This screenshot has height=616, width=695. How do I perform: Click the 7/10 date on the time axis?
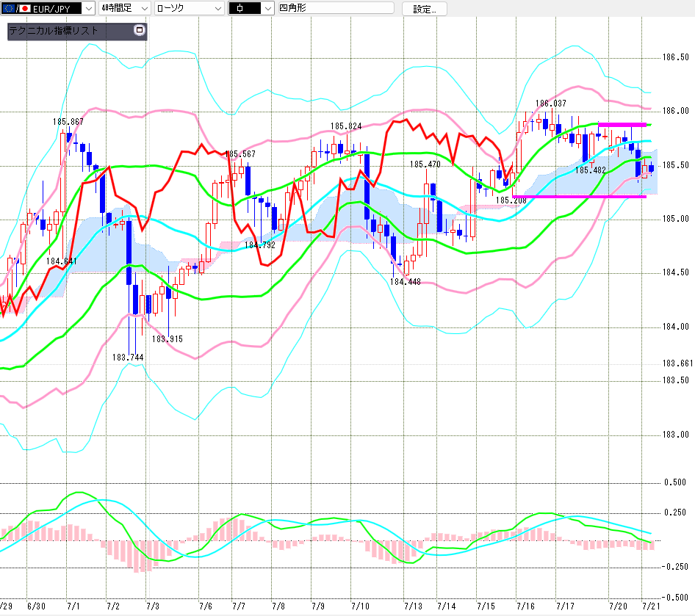pyautogui.click(x=360, y=606)
